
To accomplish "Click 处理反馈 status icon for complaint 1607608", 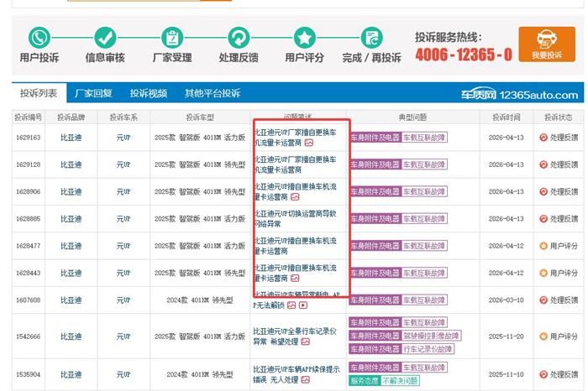I will tap(543, 300).
